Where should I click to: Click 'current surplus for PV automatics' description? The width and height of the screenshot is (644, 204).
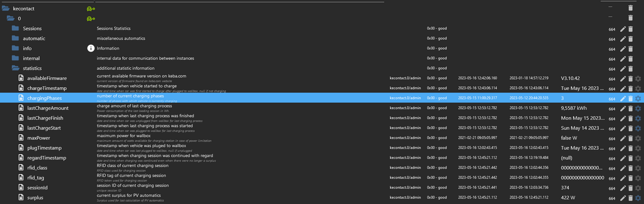[129, 196]
